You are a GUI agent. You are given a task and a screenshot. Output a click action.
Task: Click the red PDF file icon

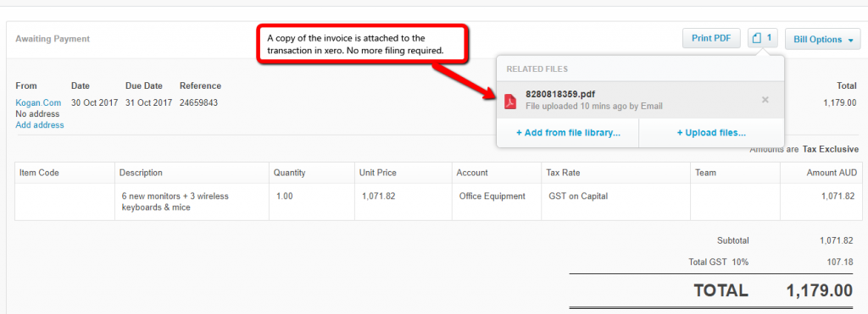509,102
